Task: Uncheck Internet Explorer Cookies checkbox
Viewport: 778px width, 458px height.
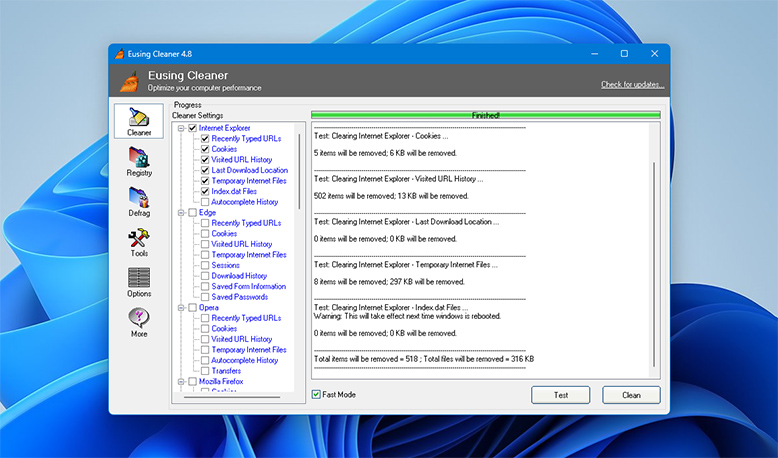Action: click(205, 149)
